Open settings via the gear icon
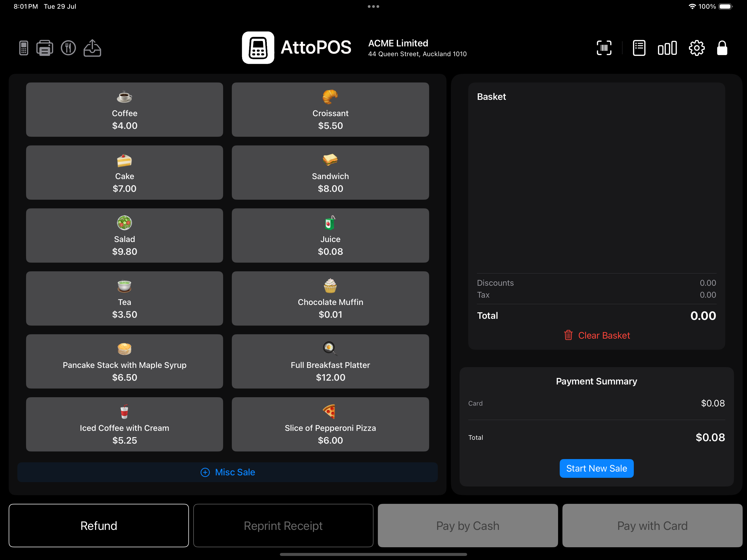This screenshot has height=560, width=747. pyautogui.click(x=697, y=48)
